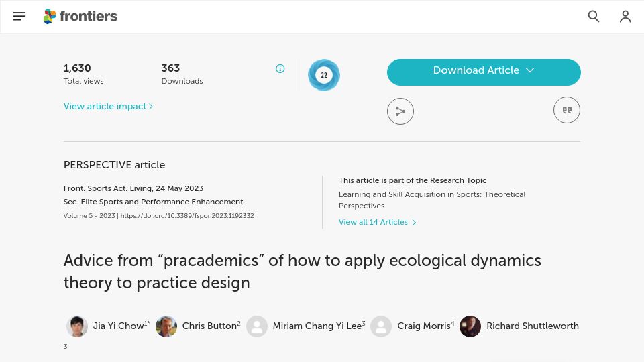Click the metrics info icon

pos(280,68)
